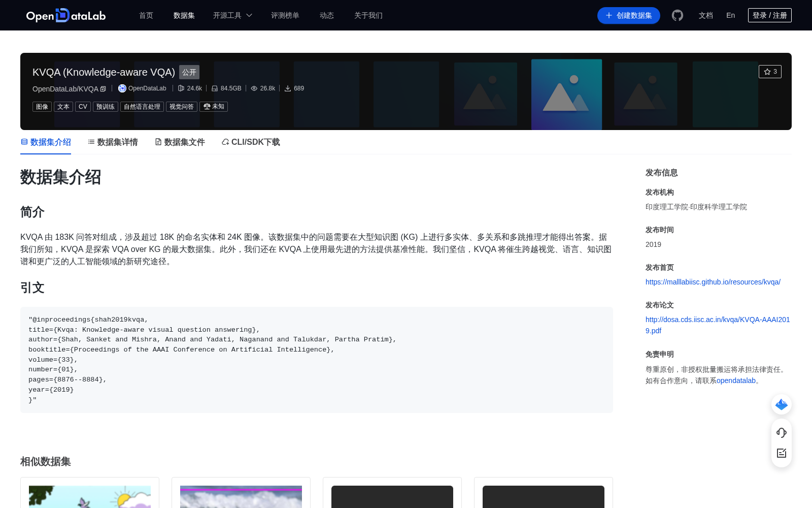The image size is (812, 508).
Task: Switch to the 数据集介绍 tab
Action: (46, 142)
